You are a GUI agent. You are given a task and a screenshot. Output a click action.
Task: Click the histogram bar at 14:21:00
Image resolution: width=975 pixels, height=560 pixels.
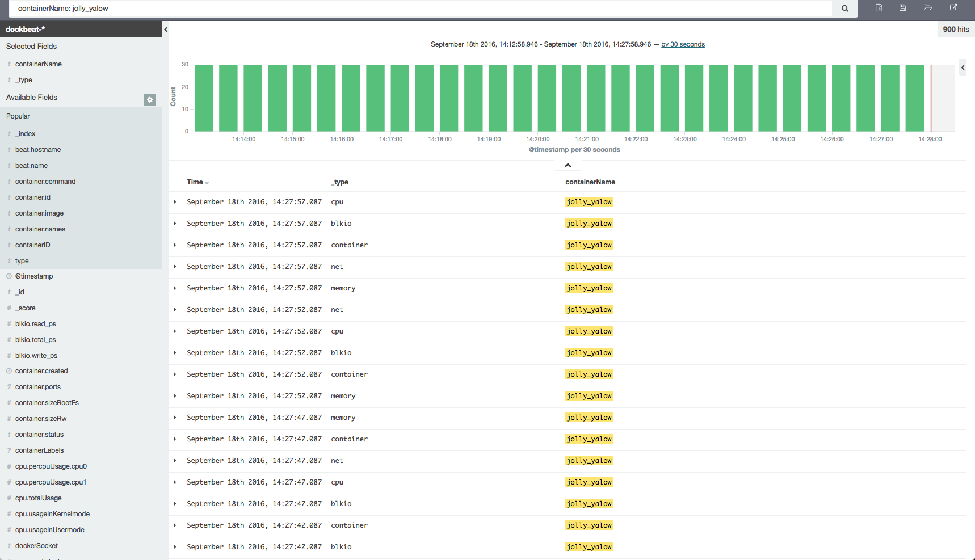(x=596, y=98)
